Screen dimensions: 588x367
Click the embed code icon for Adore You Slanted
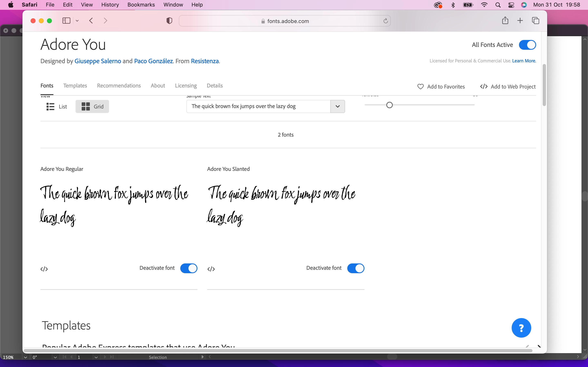[211, 269]
